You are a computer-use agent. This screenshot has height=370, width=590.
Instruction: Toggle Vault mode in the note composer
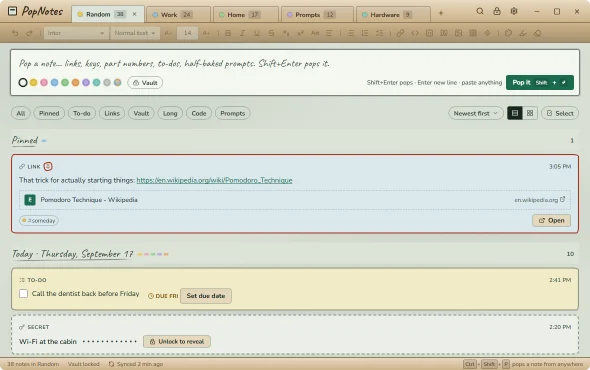tap(145, 82)
